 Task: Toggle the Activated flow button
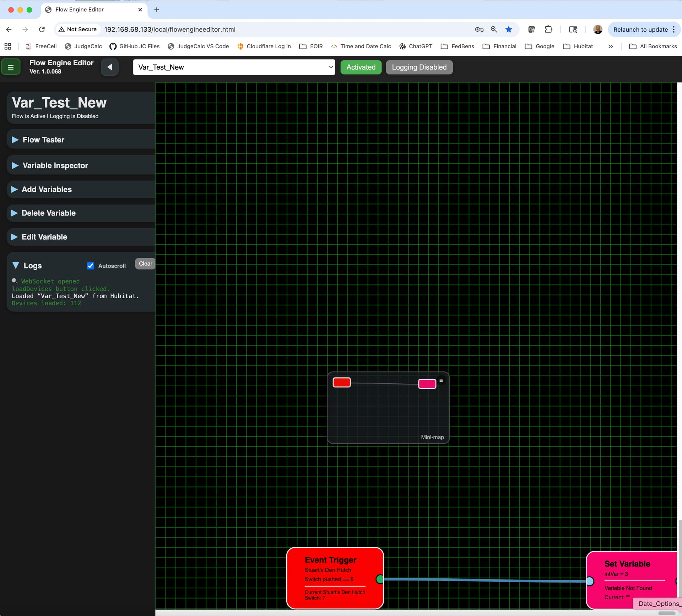[x=361, y=67]
